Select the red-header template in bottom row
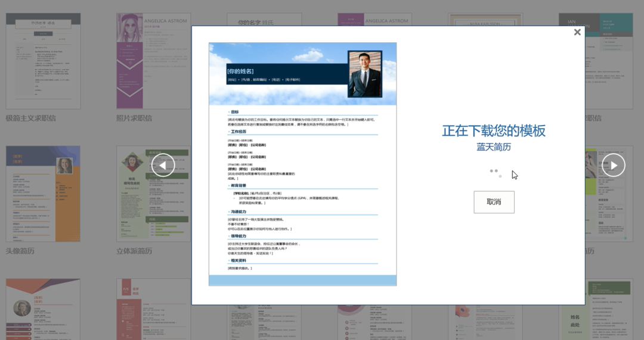This screenshot has width=644, height=340. [x=153, y=310]
